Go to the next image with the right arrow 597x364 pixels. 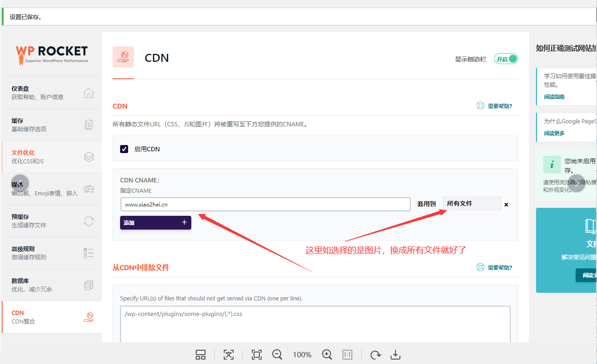click(577, 183)
